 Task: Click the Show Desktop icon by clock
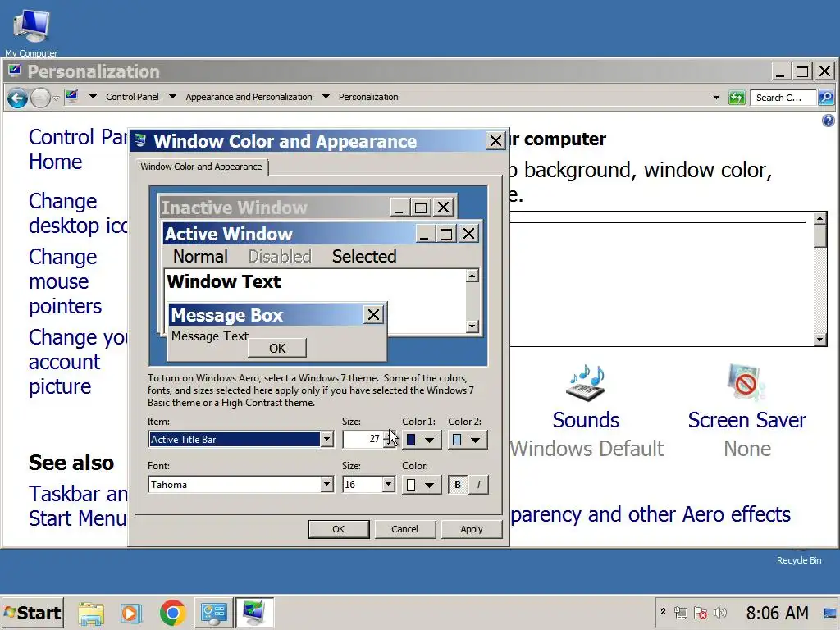pyautogui.click(x=830, y=612)
